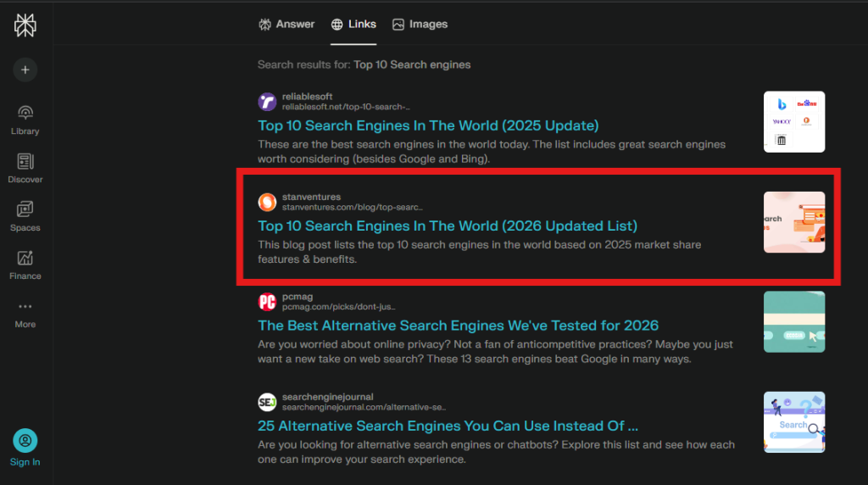Click the pcmag result thumbnail
Screen dimensions: 868x485
(793, 322)
